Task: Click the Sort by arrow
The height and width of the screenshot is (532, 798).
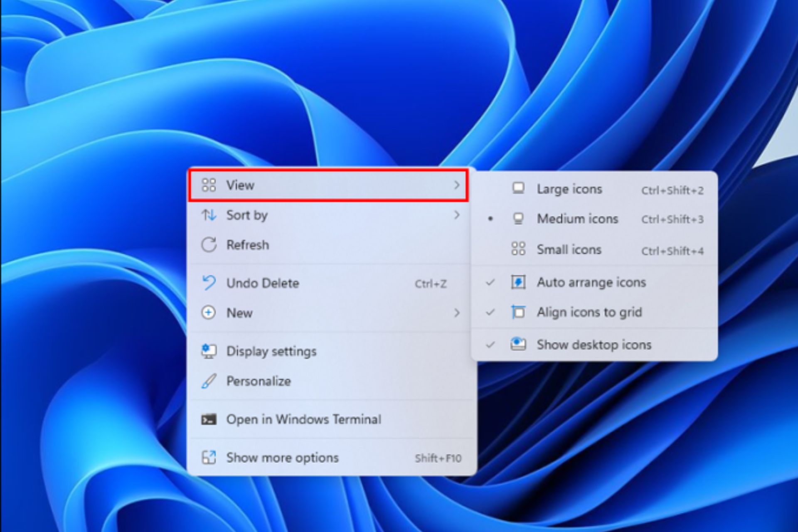Action: [x=457, y=215]
